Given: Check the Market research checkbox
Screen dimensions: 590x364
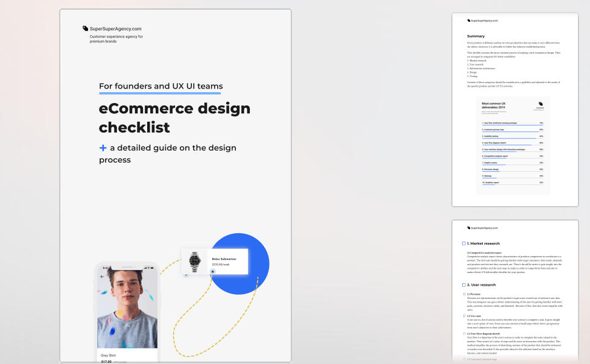Looking at the screenshot, I should pyautogui.click(x=464, y=243).
